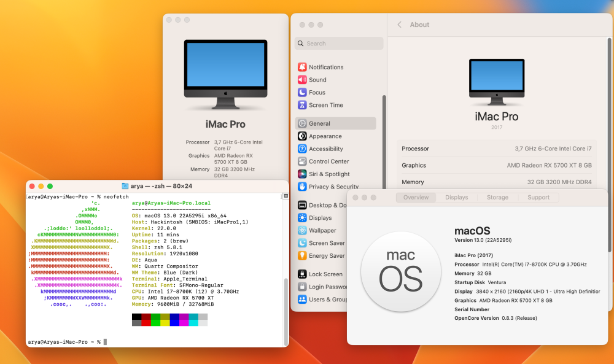Click 'arya@Aryas-iMac-Pro.local' header in Terminal
The height and width of the screenshot is (364, 614).
[171, 203]
